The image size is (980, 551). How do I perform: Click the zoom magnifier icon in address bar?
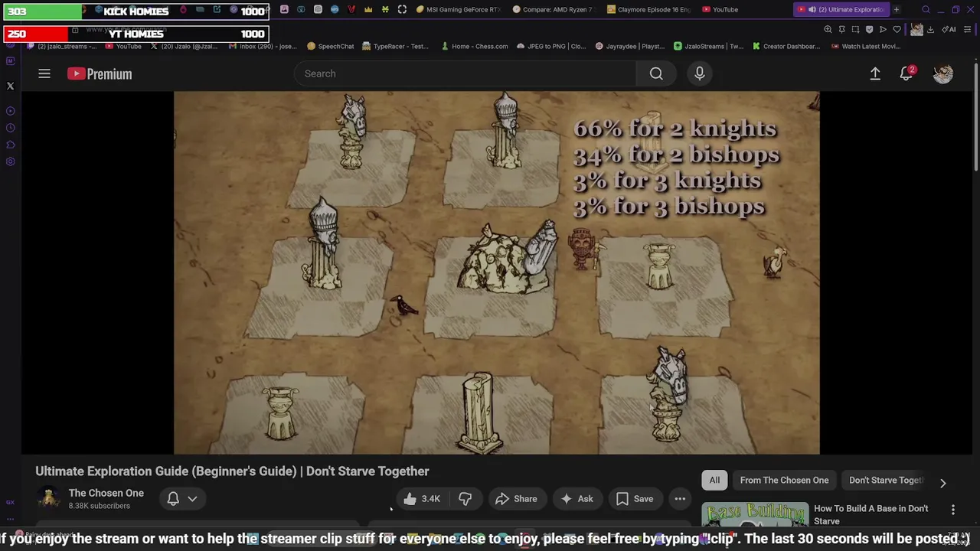(828, 29)
